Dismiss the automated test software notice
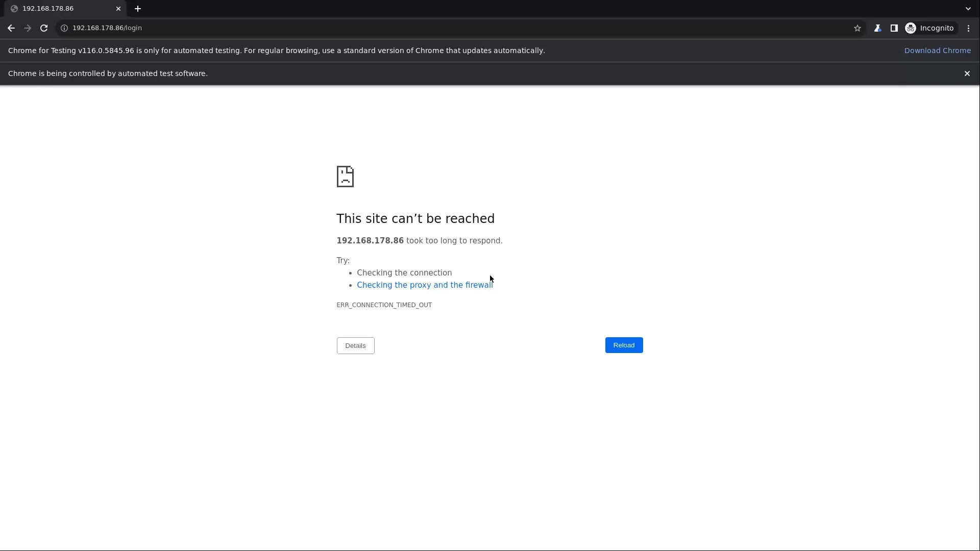 point(967,73)
